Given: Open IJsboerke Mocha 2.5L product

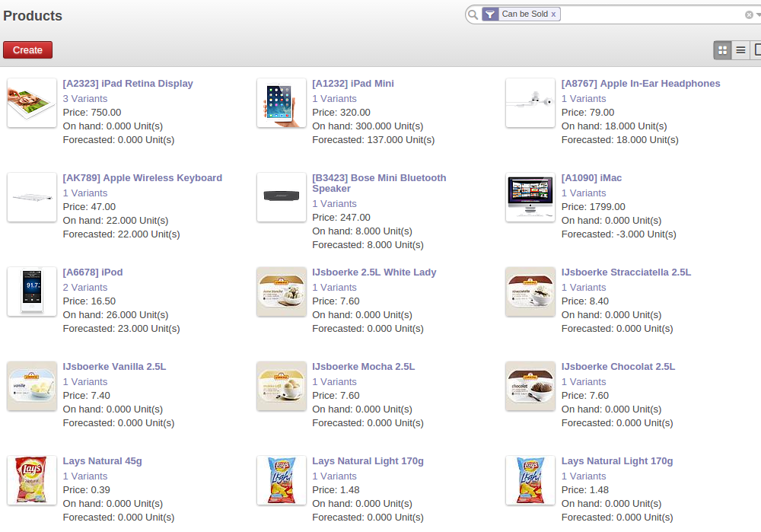Looking at the screenshot, I should coord(364,366).
